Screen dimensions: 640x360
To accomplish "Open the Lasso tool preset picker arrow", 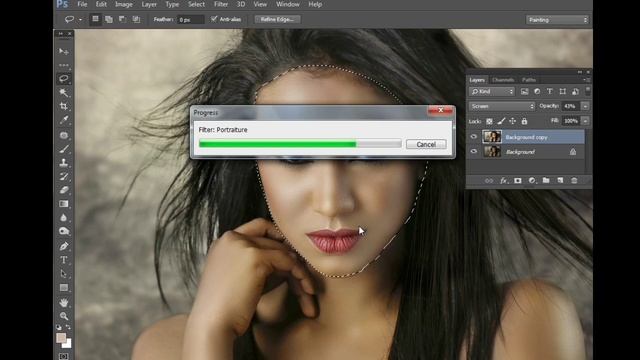I will pos(80,20).
